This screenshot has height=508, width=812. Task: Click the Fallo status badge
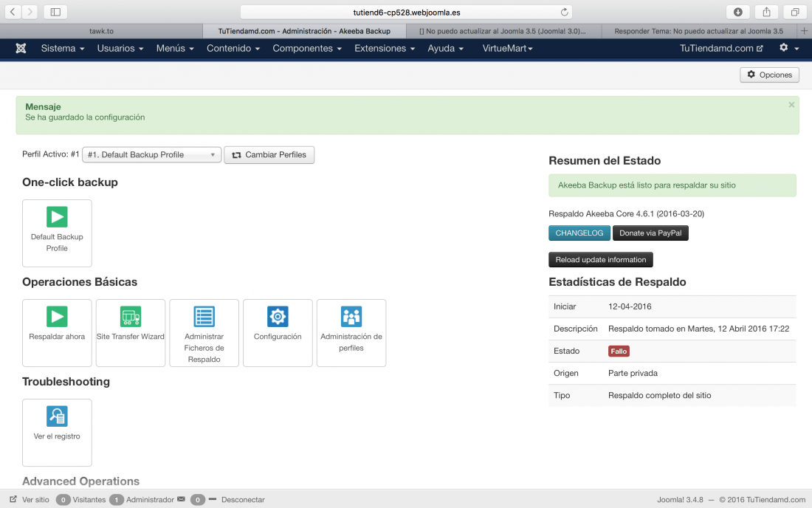pyautogui.click(x=619, y=351)
